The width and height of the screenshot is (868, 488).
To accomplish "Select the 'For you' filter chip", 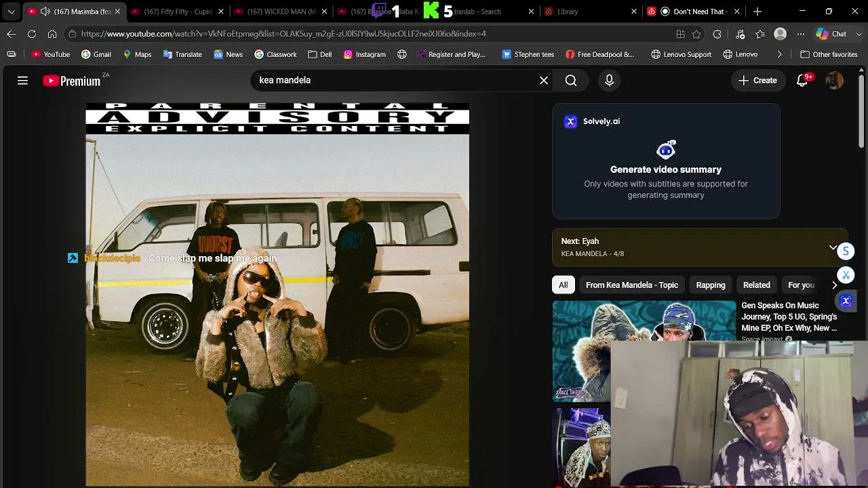I will pyautogui.click(x=802, y=285).
